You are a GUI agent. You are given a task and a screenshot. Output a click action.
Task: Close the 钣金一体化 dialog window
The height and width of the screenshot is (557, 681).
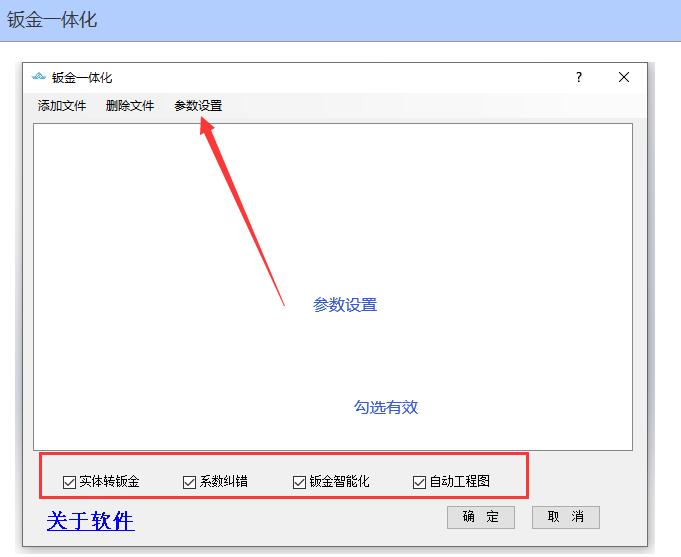tap(624, 78)
